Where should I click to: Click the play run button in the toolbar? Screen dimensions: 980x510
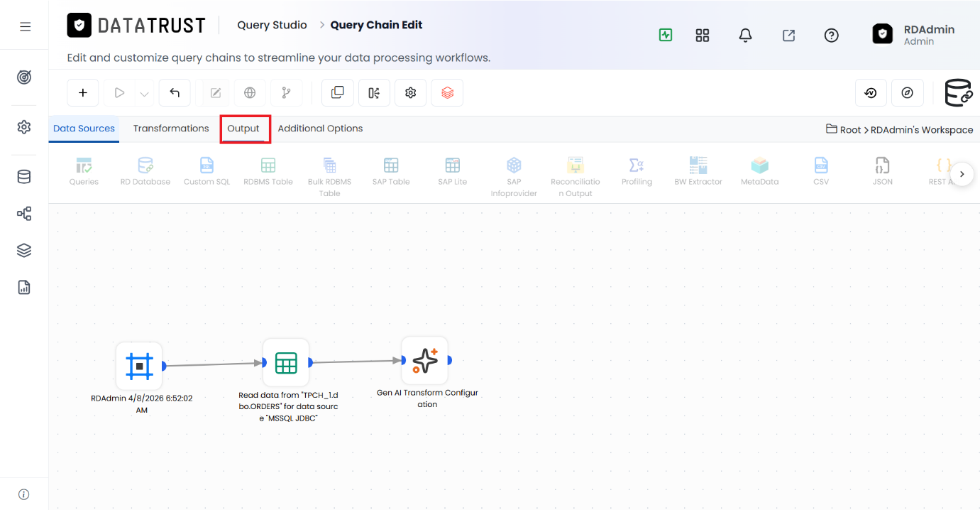click(119, 92)
